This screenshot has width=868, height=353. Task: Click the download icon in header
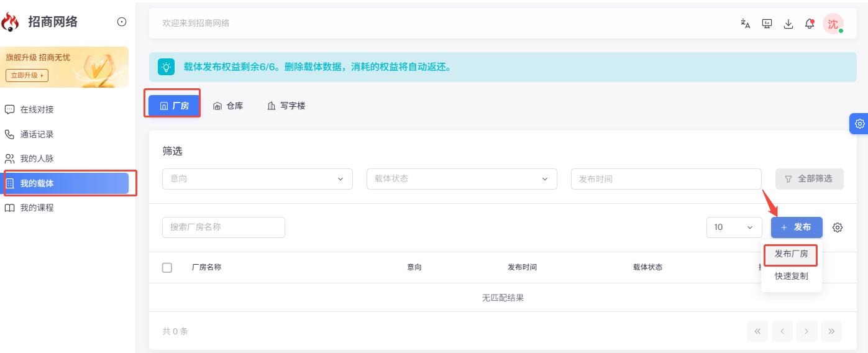[788, 24]
